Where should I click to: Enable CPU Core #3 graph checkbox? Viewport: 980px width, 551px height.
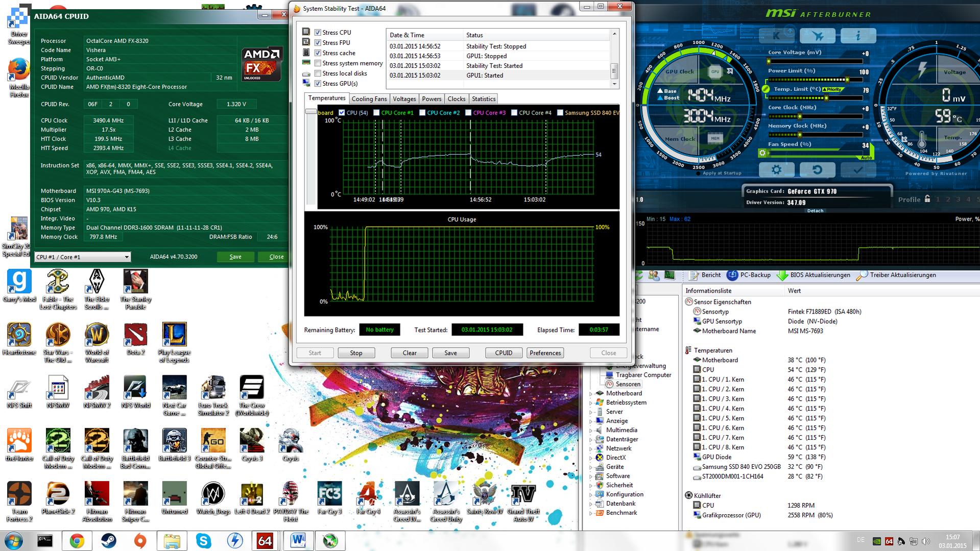pos(468,113)
